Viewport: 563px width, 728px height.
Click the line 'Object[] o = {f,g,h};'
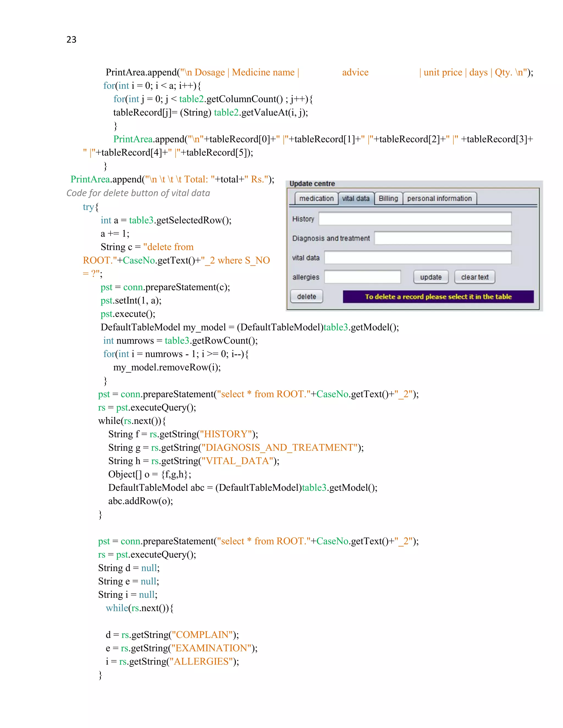150,474
